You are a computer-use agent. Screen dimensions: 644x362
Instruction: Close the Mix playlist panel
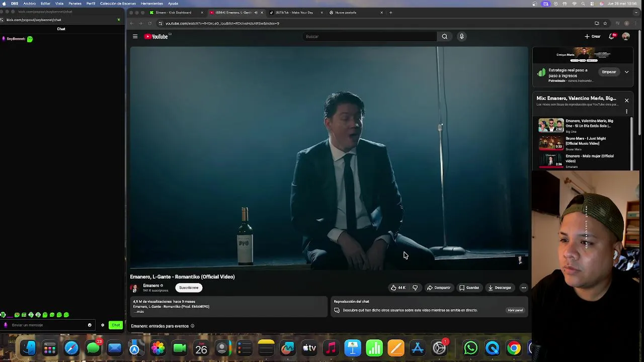tap(626, 100)
